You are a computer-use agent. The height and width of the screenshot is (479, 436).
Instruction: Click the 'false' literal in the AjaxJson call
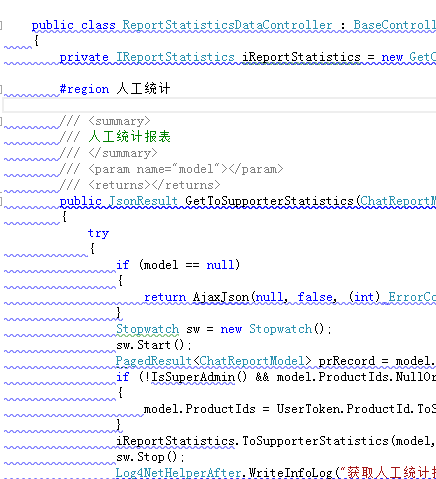pos(315,297)
